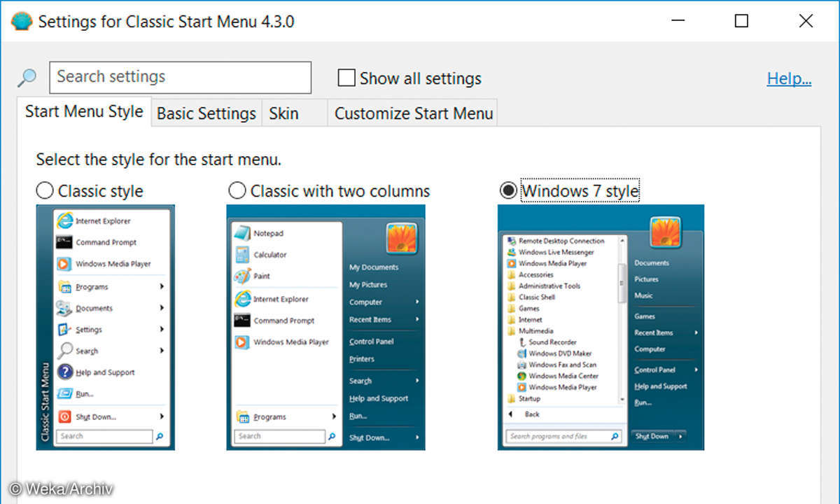Switch to the Start Menu Style tab
The image size is (840, 504).
point(84,112)
